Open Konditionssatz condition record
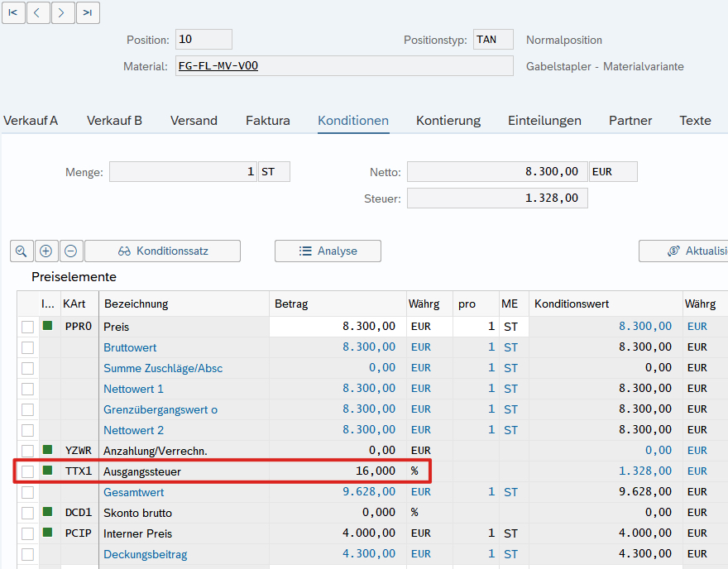 point(162,251)
